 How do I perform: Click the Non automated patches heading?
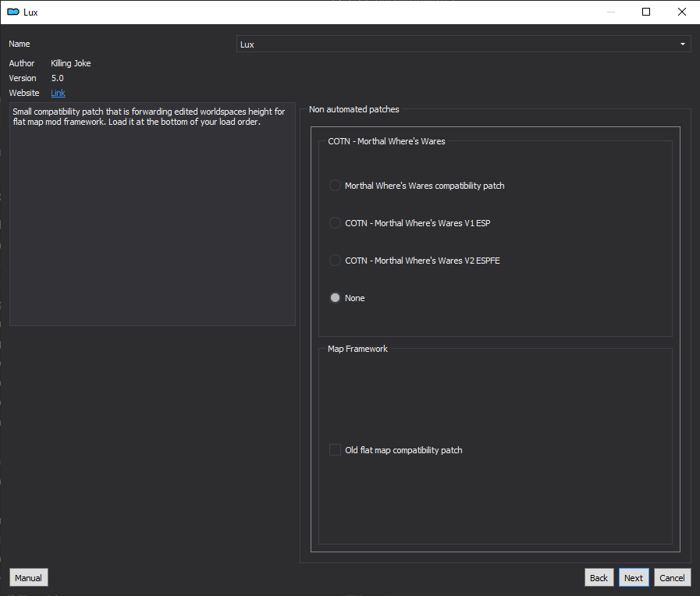(x=354, y=109)
